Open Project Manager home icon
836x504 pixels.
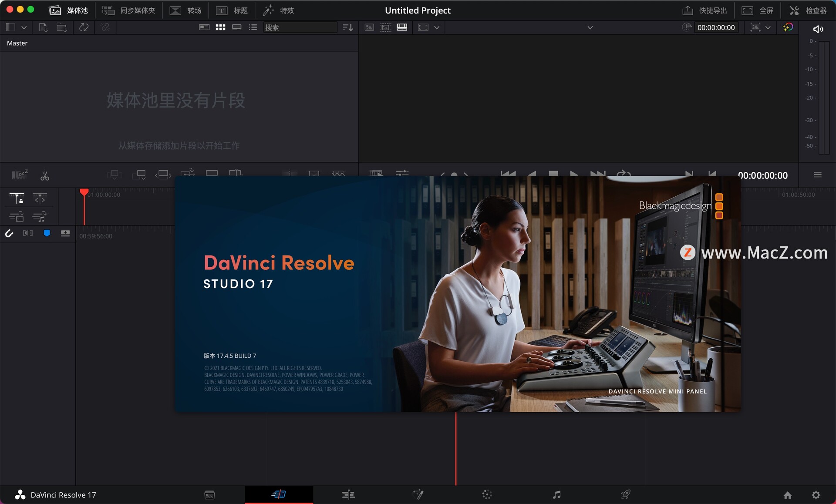click(788, 495)
